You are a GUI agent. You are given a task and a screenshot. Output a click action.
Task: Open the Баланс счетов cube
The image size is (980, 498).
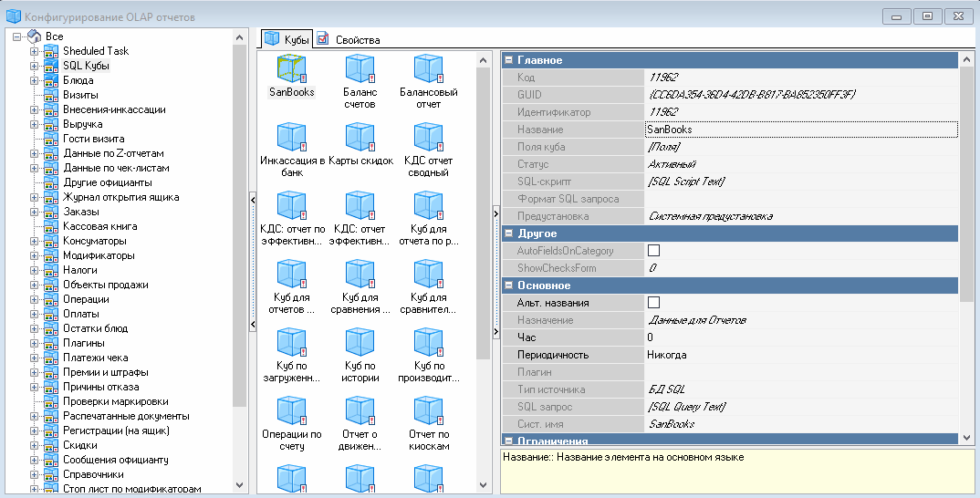[x=360, y=69]
